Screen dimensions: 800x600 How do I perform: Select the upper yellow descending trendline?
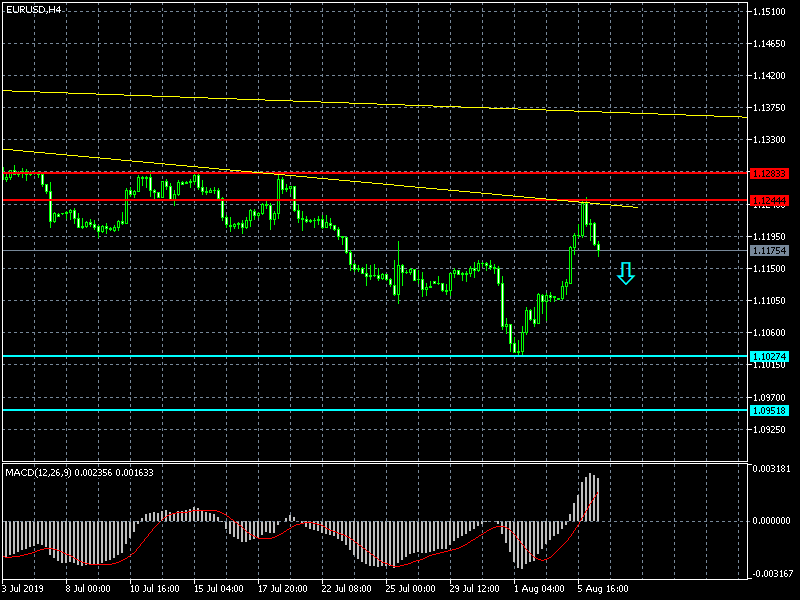point(375,104)
